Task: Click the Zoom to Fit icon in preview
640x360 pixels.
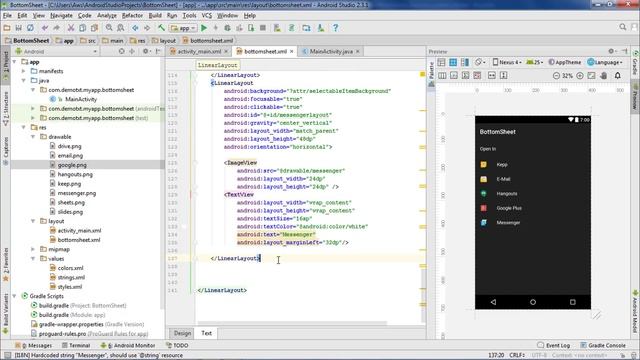Action: pyautogui.click(x=591, y=76)
